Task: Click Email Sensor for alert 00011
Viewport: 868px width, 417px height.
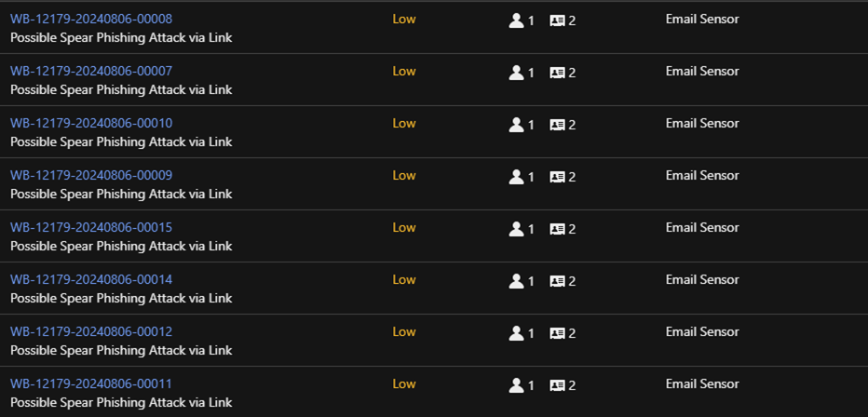Action: [x=702, y=383]
